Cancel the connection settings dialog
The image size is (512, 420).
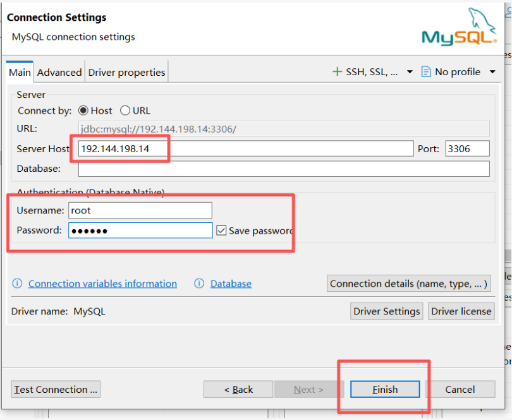pyautogui.click(x=460, y=389)
